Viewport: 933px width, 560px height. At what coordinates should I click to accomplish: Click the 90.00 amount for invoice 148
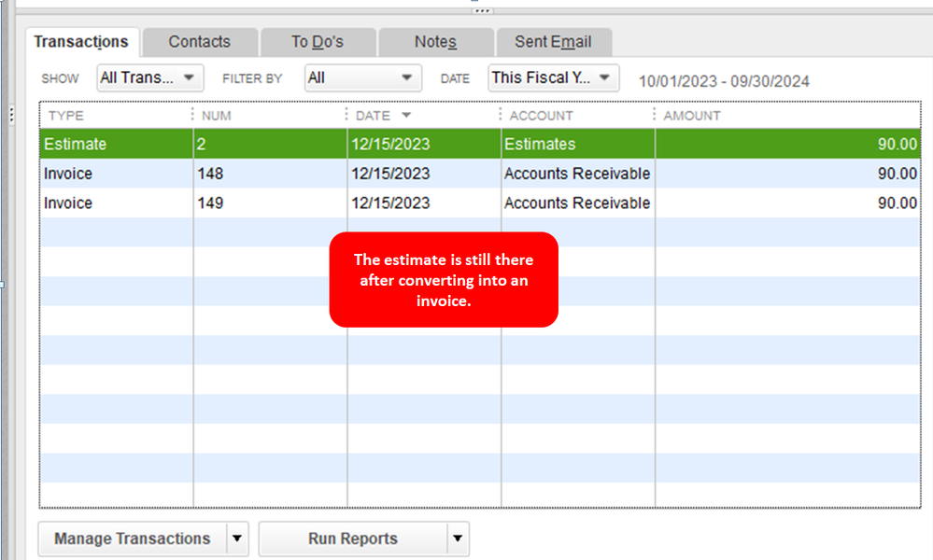tap(788, 174)
